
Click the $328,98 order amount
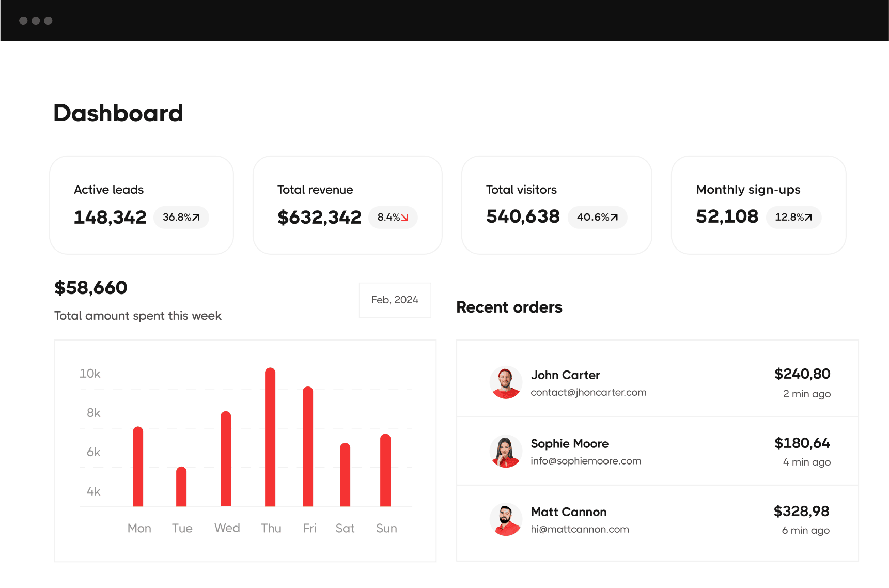[x=801, y=512]
